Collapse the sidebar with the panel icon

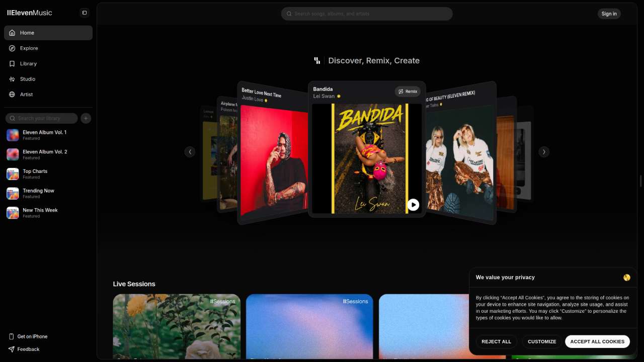[85, 13]
